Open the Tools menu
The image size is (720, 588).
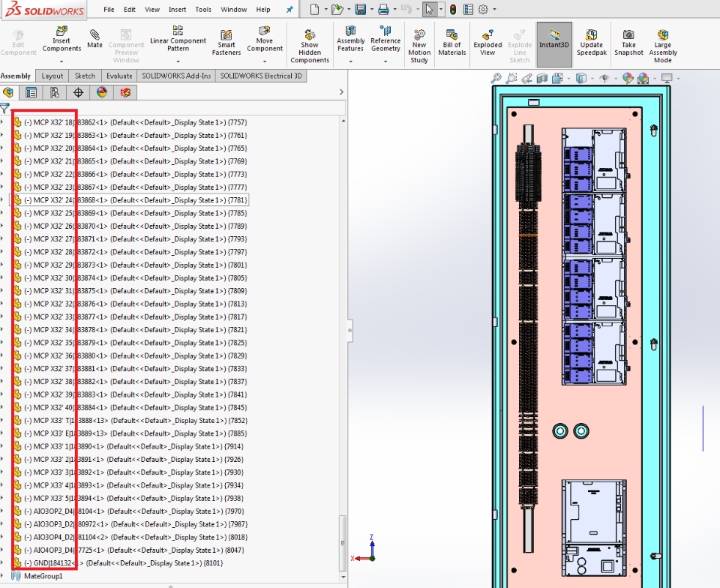tap(203, 10)
